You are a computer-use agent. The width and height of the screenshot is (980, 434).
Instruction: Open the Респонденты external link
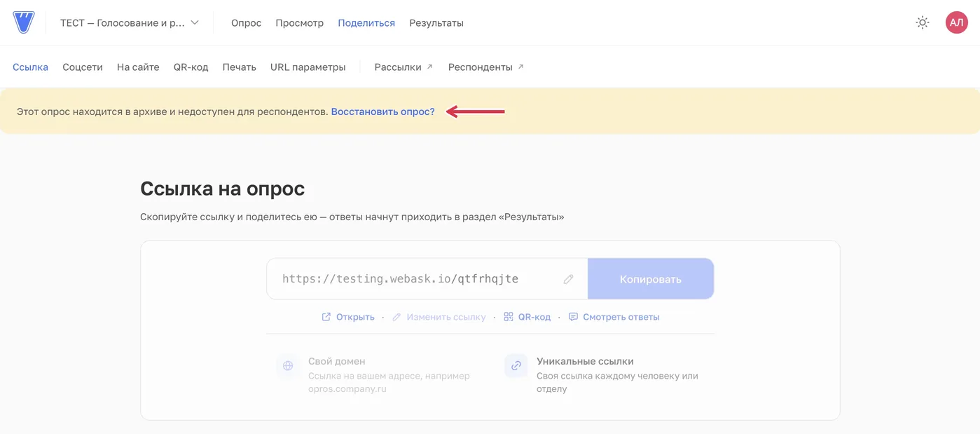point(486,67)
